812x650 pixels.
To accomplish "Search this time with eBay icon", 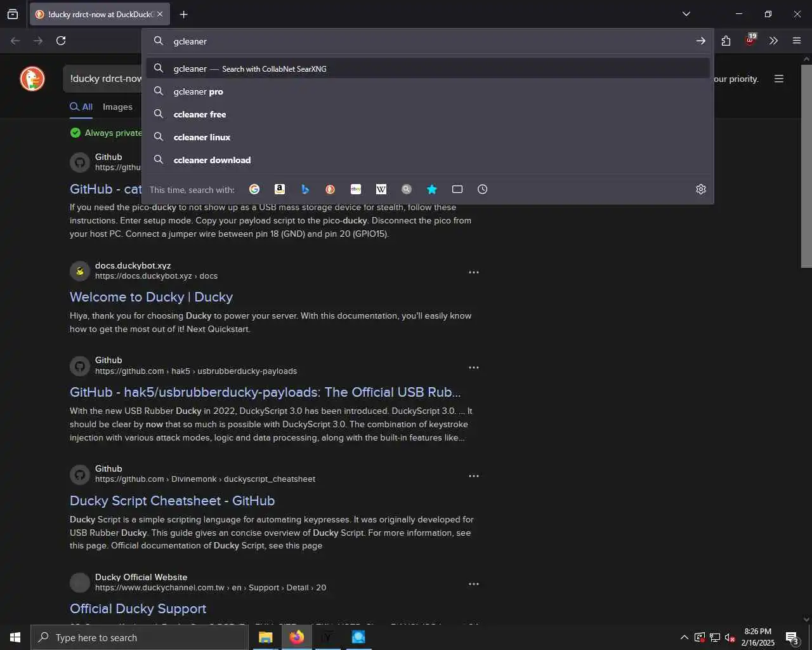I will (356, 189).
